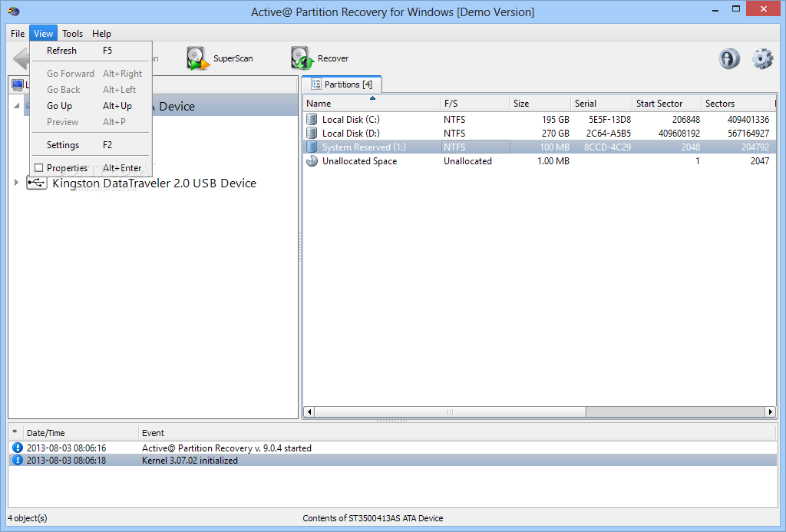Click the Partitions tab list icon
The width and height of the screenshot is (786, 532).
tap(315, 84)
